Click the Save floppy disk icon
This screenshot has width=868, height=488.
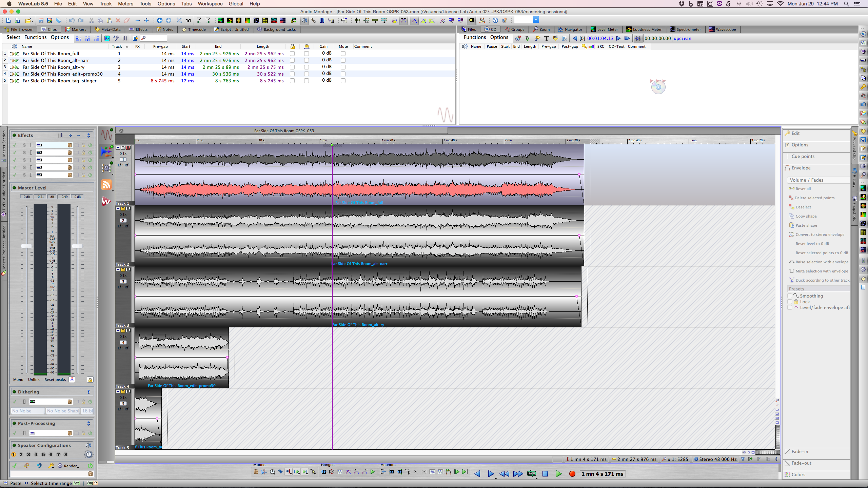click(x=41, y=20)
